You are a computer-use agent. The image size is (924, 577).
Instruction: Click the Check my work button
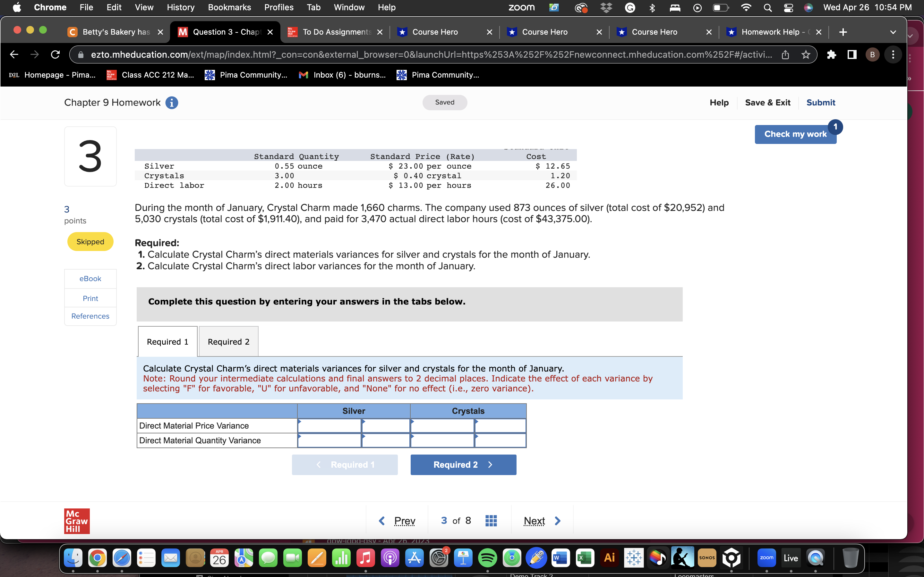pyautogui.click(x=795, y=134)
